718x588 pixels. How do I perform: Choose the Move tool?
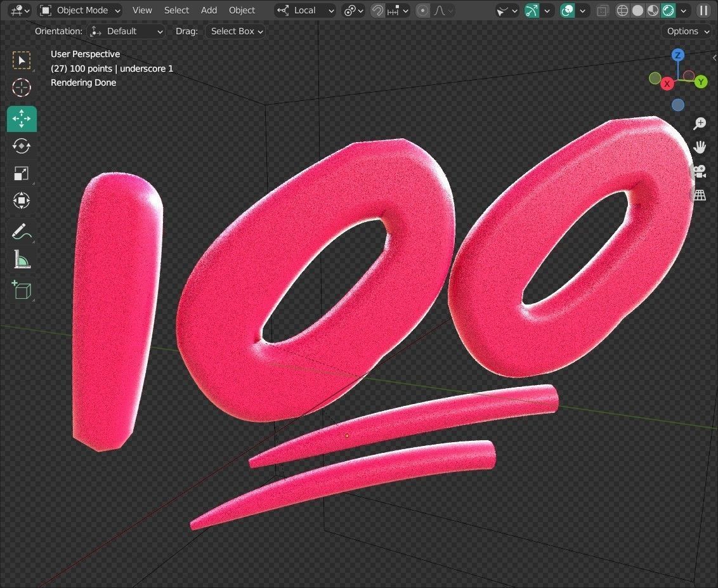coord(22,119)
